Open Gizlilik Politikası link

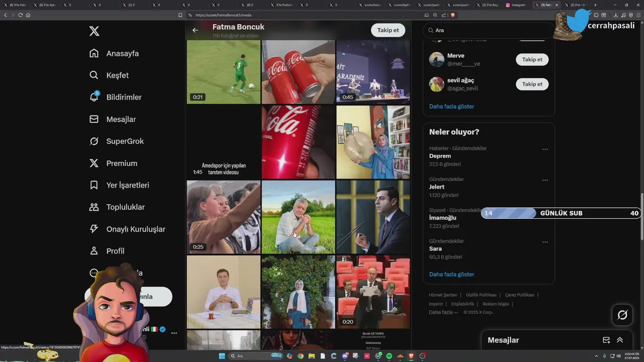[x=481, y=295]
